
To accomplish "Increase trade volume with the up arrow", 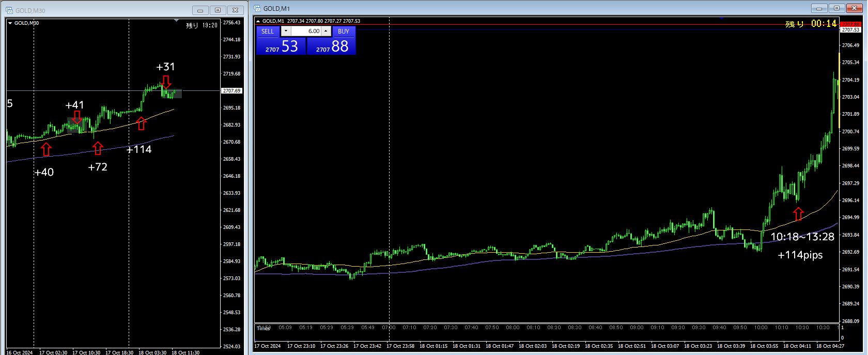I will (326, 31).
